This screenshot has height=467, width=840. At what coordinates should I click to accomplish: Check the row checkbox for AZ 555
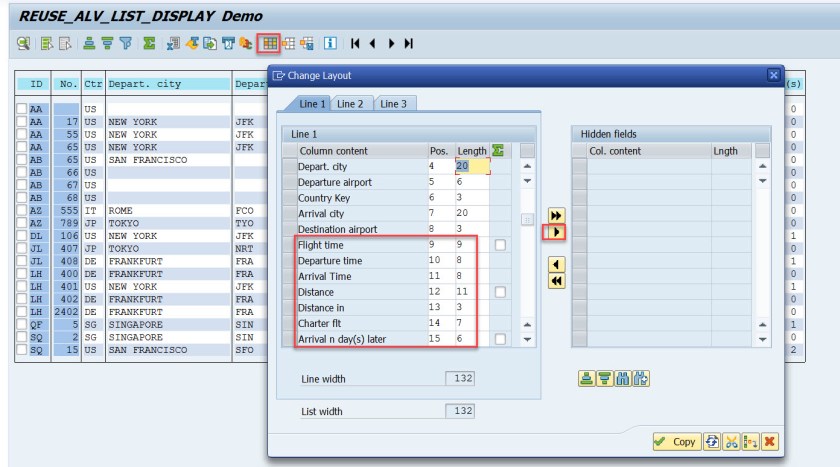pos(21,210)
